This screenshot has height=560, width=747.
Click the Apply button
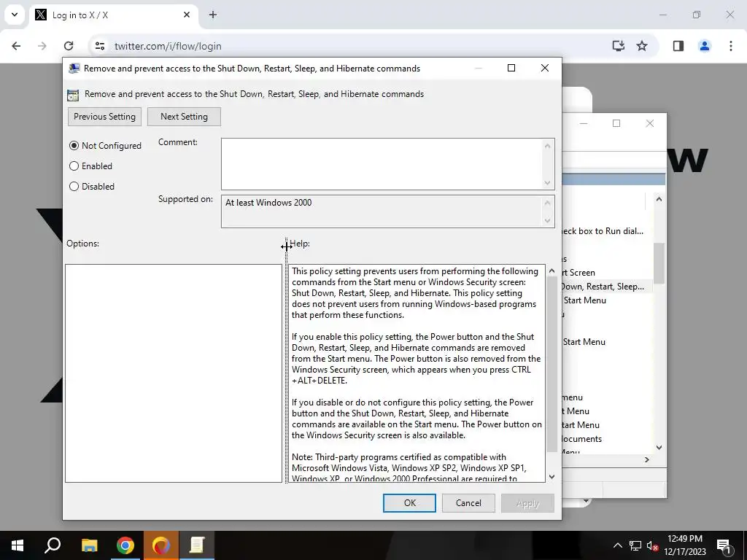click(x=527, y=503)
